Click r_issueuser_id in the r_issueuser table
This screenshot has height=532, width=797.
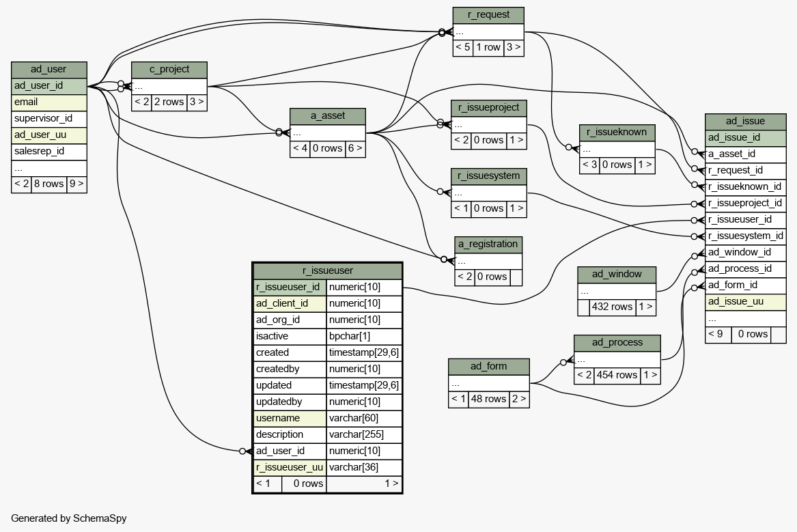(x=290, y=287)
